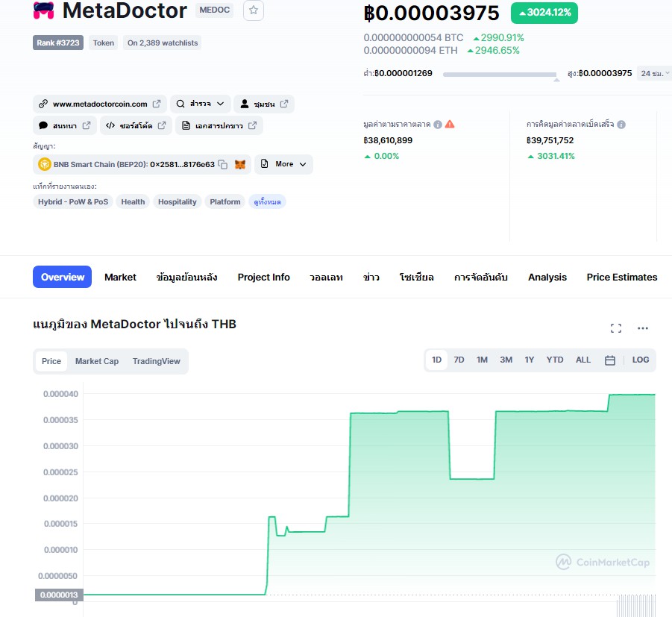Select the Price chart view
This screenshot has height=617, width=672.
pos(51,361)
